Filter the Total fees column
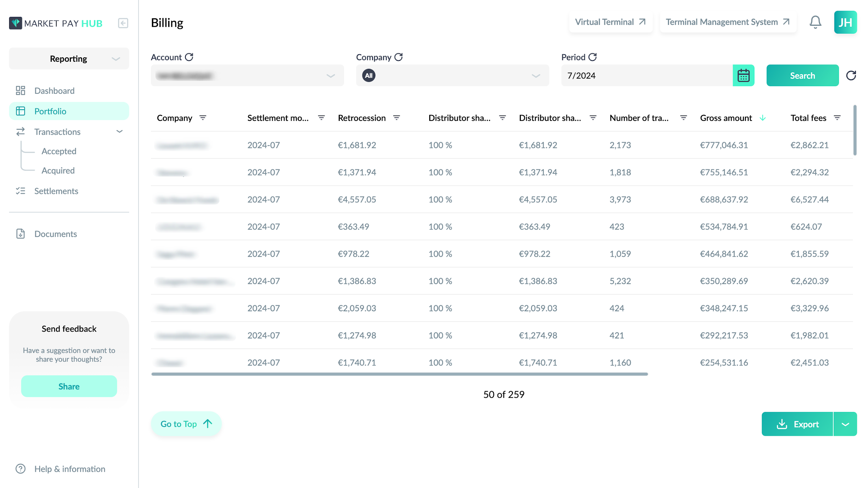The image size is (868, 488). 837,118
